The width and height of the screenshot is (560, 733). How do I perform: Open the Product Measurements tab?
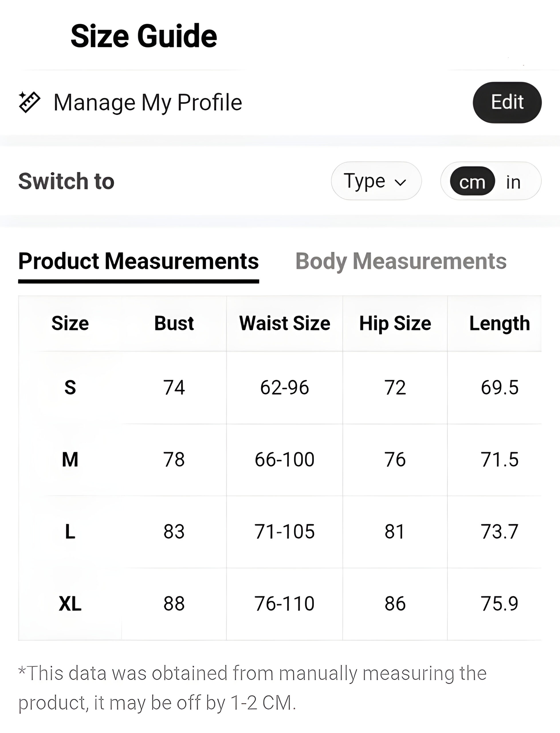(x=138, y=261)
